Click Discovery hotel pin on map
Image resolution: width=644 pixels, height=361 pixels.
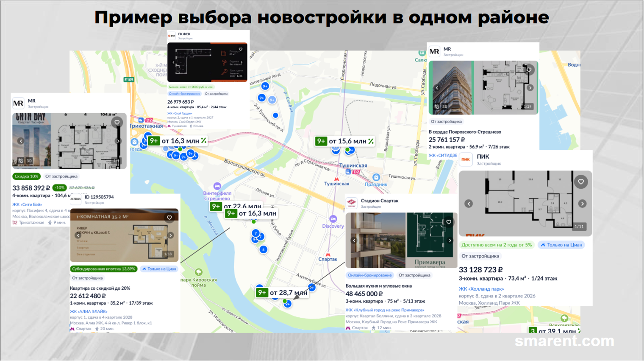click(333, 219)
